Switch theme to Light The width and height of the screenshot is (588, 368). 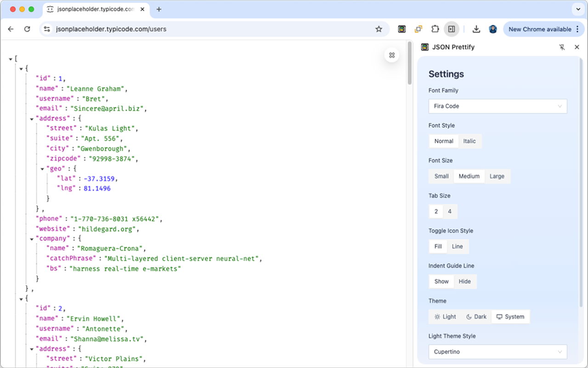[445, 317]
